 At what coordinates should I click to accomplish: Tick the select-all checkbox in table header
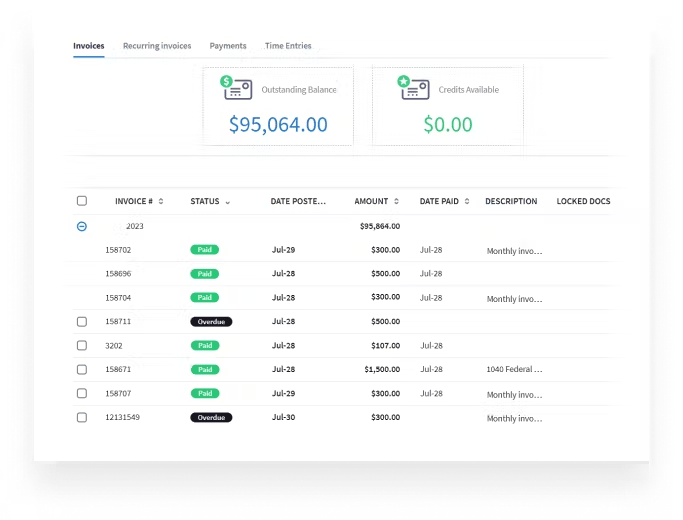tap(82, 201)
